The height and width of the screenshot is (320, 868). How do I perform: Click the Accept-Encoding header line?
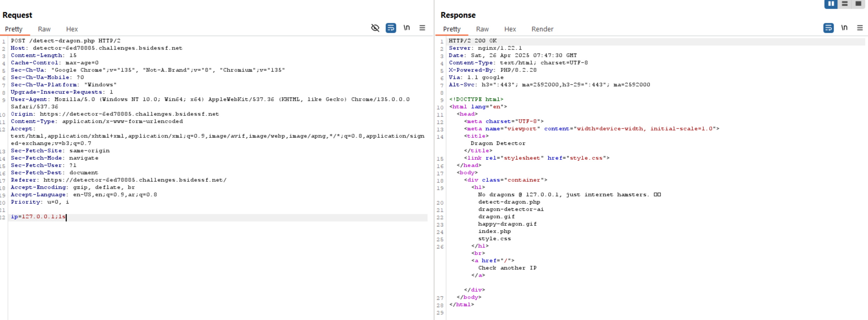(x=73, y=187)
